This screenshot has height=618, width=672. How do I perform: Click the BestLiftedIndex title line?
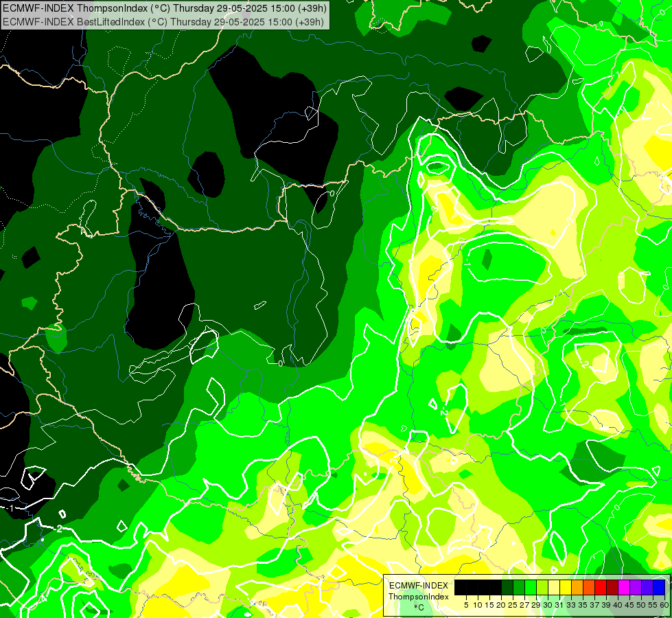[x=163, y=22]
